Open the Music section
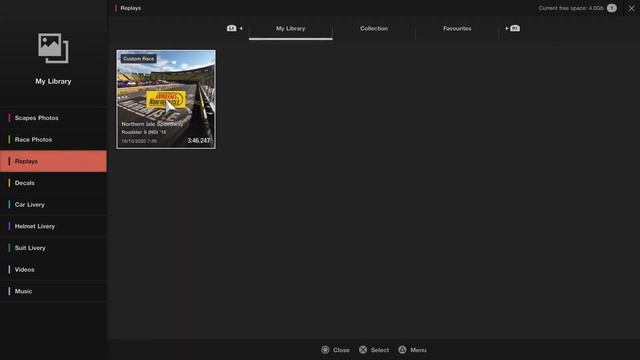 pyautogui.click(x=53, y=291)
